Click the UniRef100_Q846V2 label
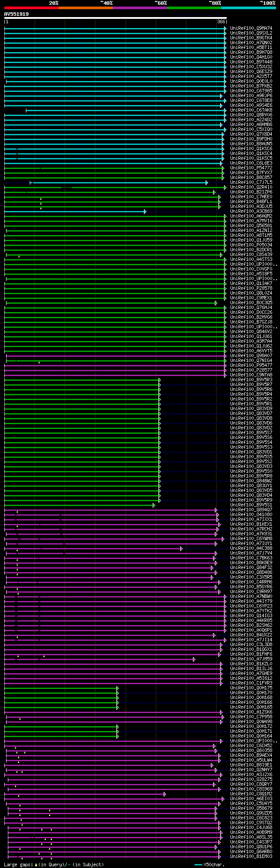Screen dimensions: 280x868 pyautogui.click(x=251, y=332)
